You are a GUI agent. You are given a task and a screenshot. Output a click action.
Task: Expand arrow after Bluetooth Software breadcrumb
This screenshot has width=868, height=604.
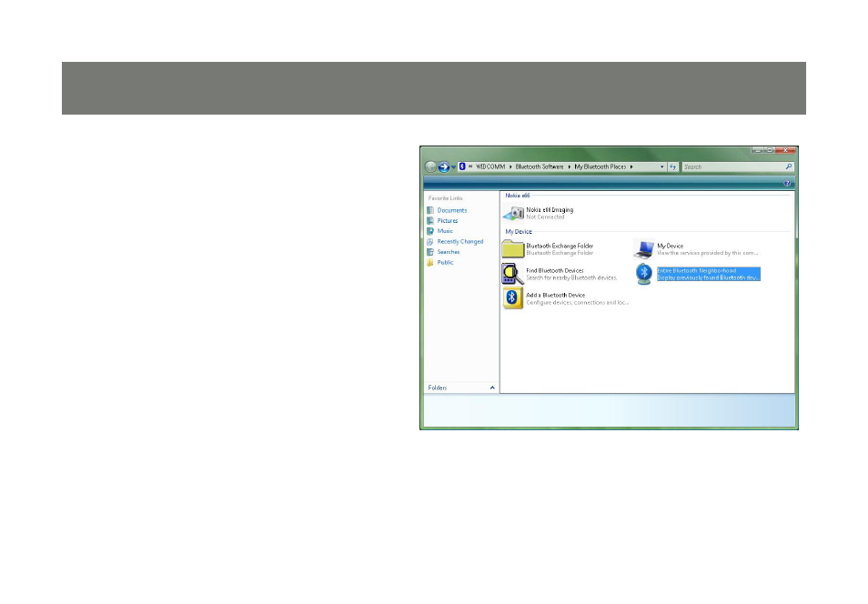click(x=569, y=166)
